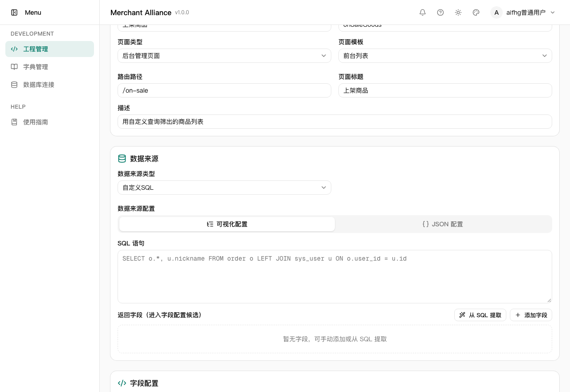This screenshot has width=570, height=392.
Task: Click the 暂无字段 empty-state text
Action: coord(335,339)
